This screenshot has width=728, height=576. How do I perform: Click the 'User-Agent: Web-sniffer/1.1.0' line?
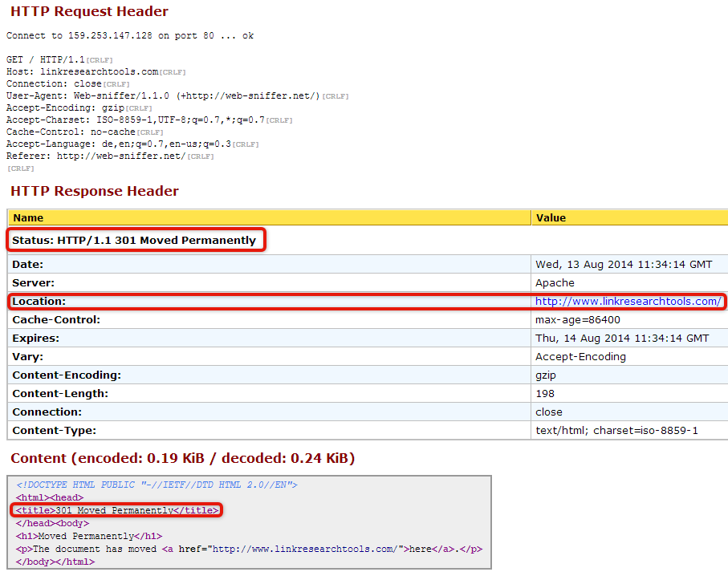click(x=177, y=96)
